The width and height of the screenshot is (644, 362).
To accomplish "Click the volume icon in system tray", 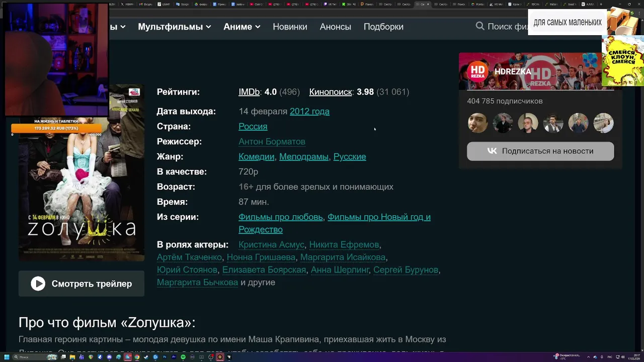I will 623,357.
